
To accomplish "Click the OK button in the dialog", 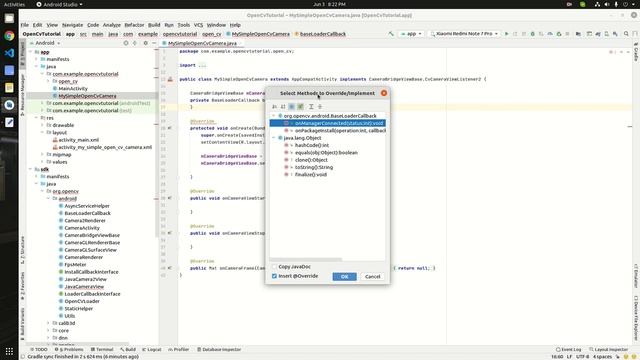I will tap(344, 276).
